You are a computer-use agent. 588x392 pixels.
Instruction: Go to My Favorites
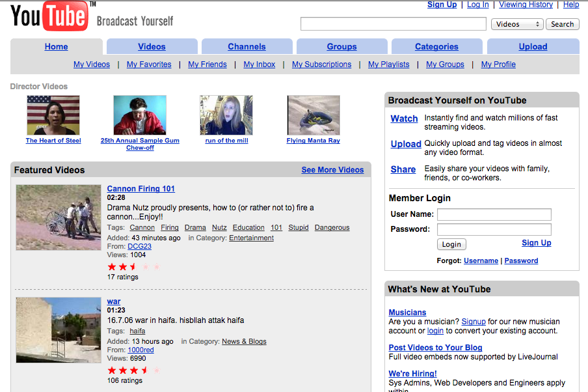point(149,64)
